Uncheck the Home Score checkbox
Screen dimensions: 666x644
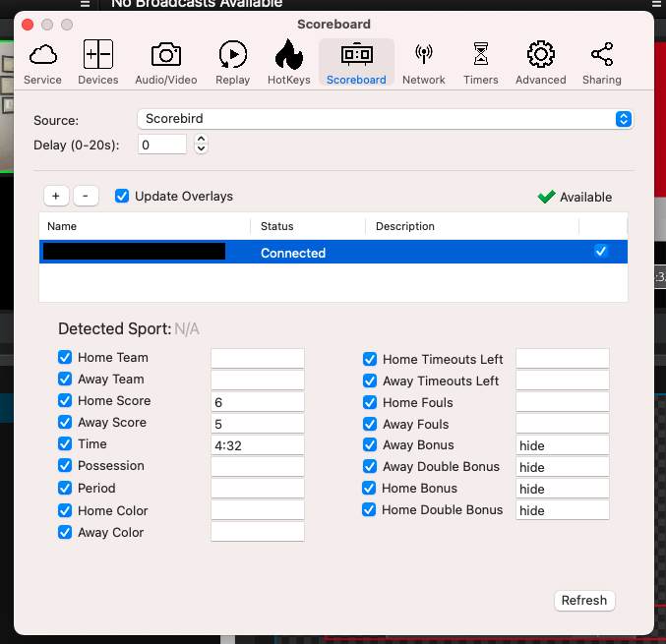tap(65, 401)
